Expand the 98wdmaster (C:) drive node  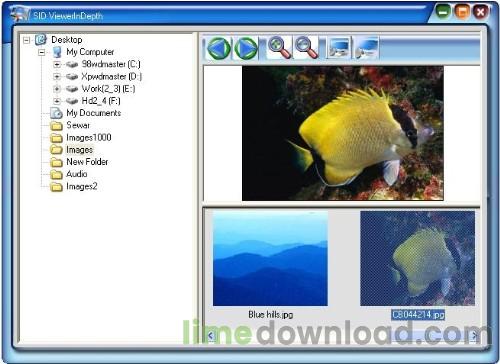pyautogui.click(x=57, y=64)
